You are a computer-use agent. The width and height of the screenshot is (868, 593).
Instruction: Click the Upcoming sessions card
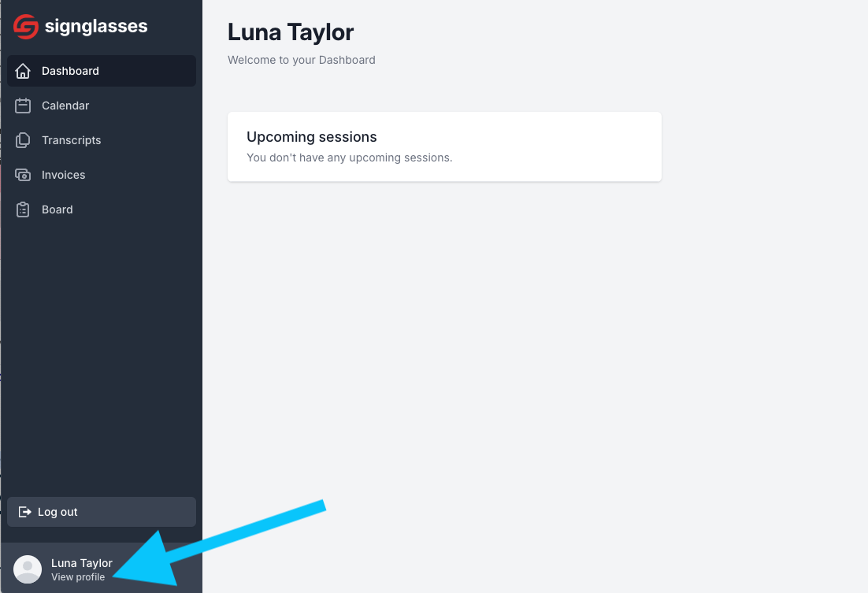pos(444,146)
